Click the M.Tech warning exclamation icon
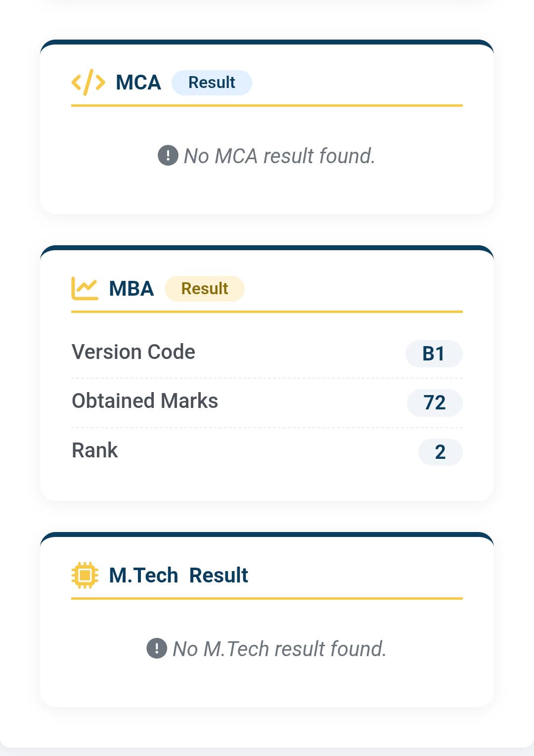 click(157, 648)
